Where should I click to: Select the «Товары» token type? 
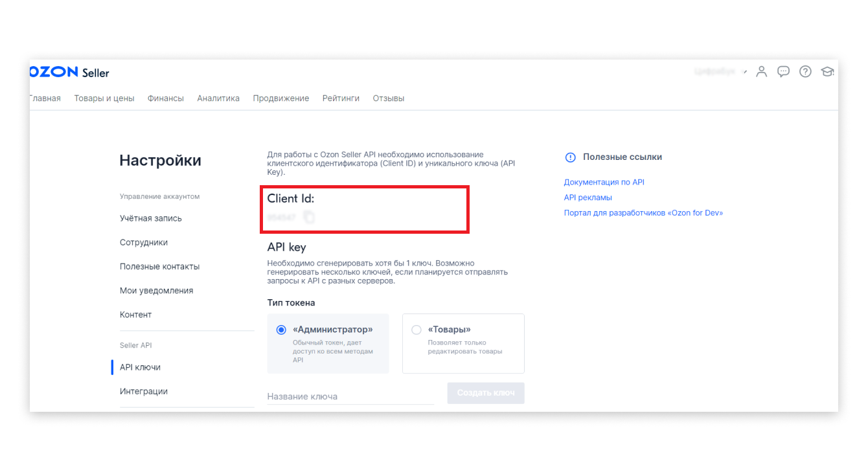pos(463,344)
